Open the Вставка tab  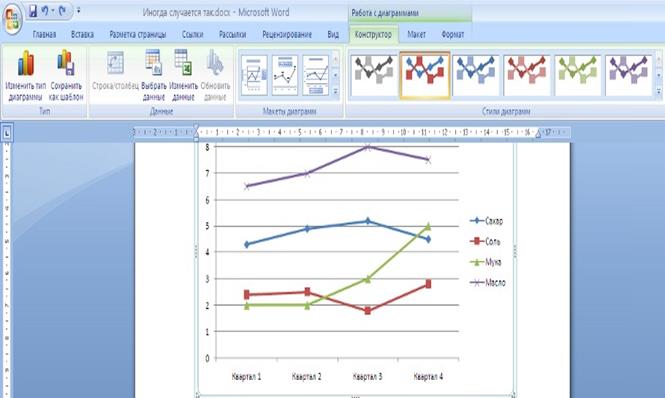coord(82,34)
